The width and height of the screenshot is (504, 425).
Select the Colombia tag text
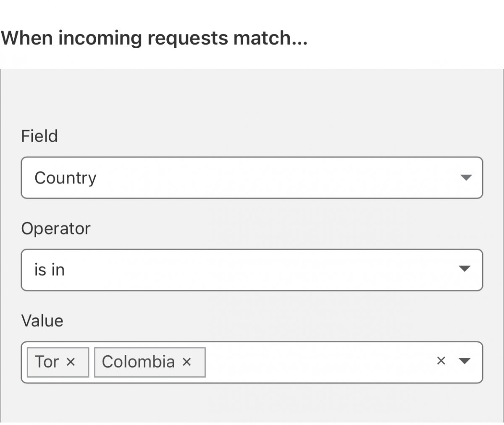pyautogui.click(x=138, y=362)
